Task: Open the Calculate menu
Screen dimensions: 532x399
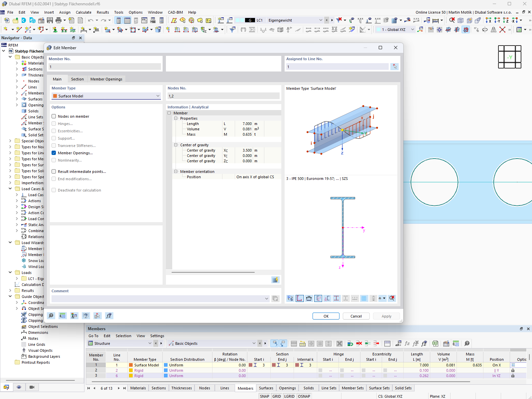Action: point(83,12)
